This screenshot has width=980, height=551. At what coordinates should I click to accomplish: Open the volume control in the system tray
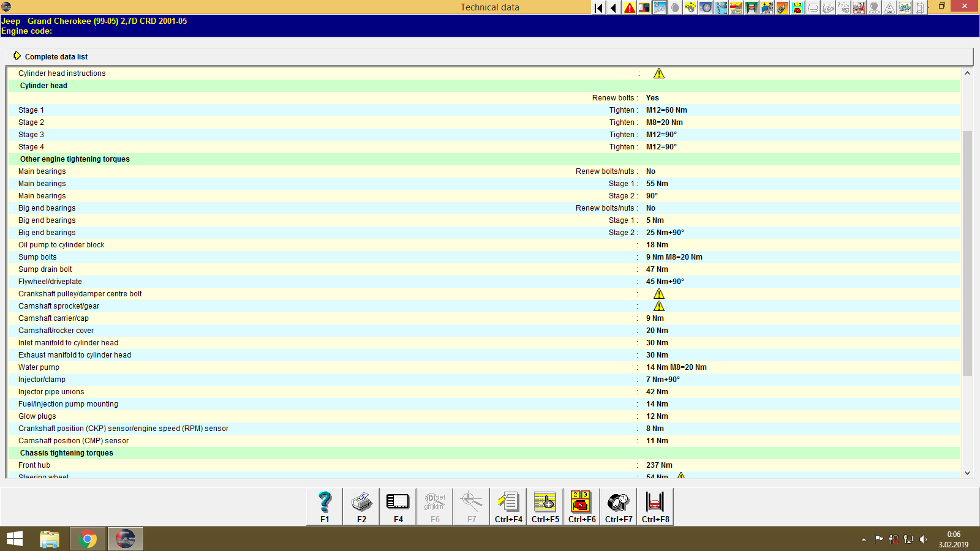924,539
